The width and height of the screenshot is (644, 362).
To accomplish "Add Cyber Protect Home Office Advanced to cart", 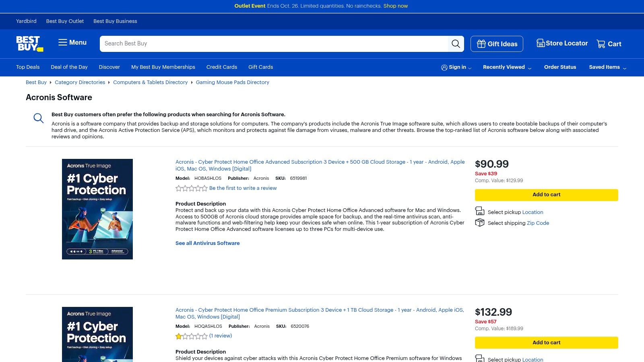I will (546, 195).
